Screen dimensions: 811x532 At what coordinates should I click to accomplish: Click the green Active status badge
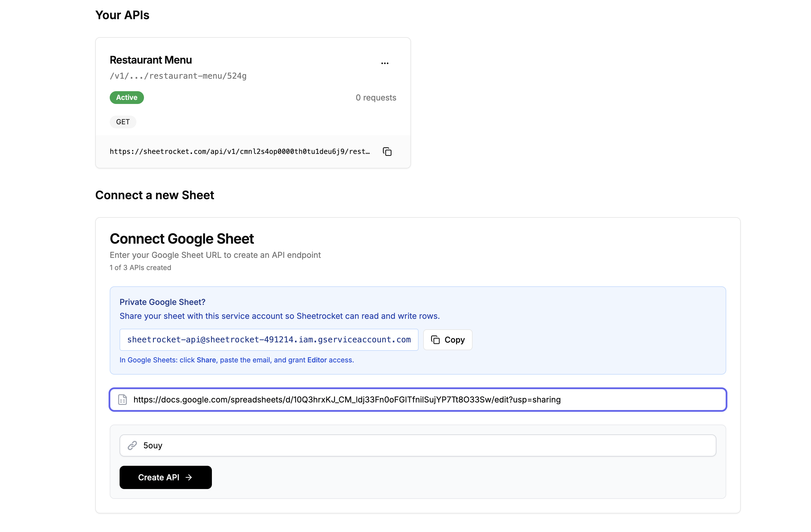click(127, 98)
